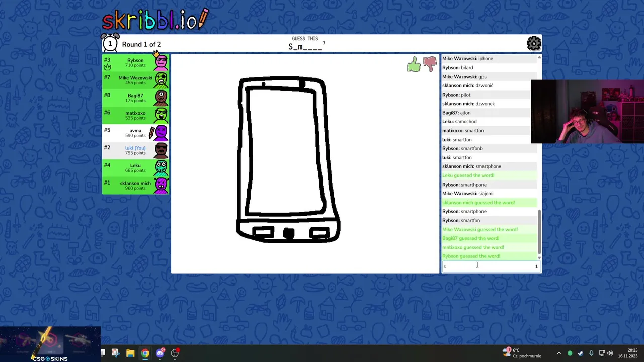Open the network tray icon
The height and width of the screenshot is (362, 644).
click(601, 353)
